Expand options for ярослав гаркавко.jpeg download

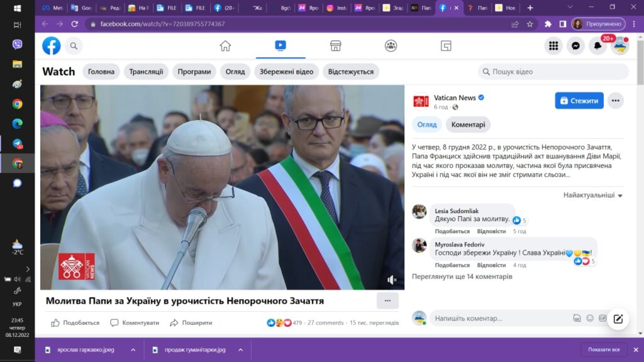click(133, 349)
